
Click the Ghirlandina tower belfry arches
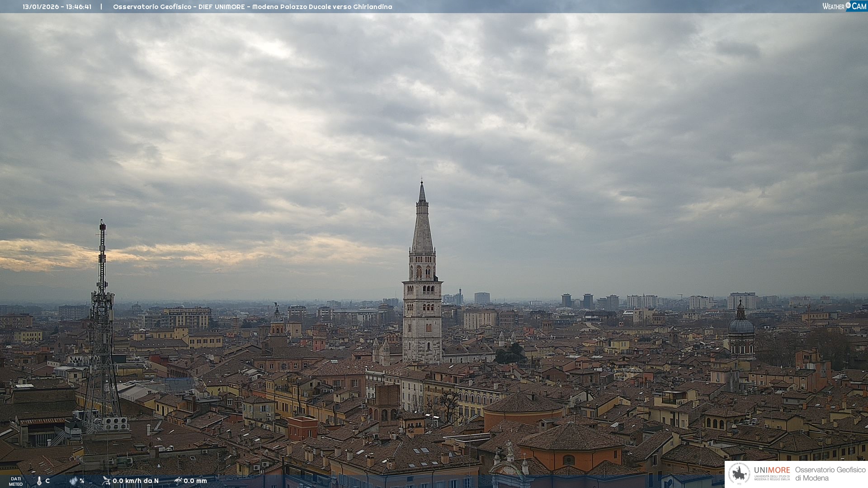click(422, 272)
